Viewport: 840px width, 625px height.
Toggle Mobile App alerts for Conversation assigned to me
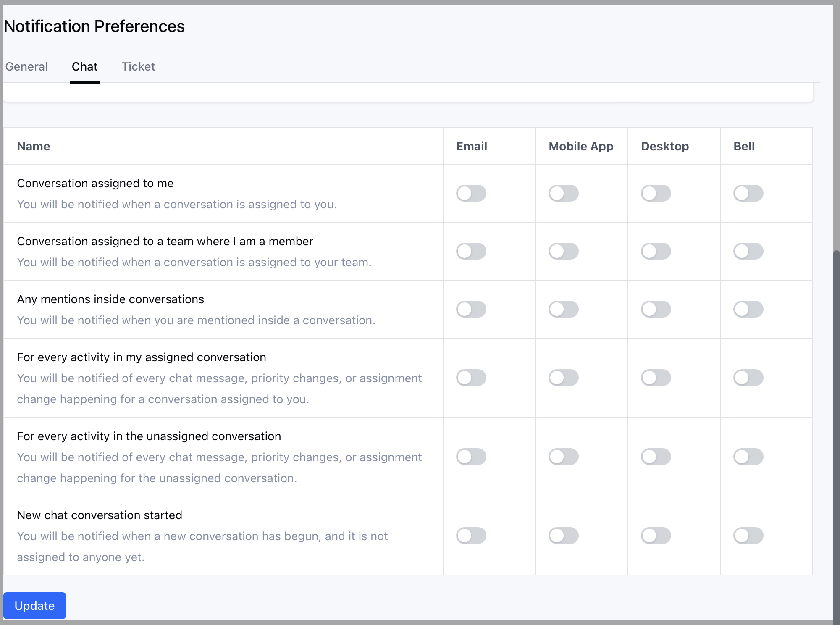coord(563,193)
